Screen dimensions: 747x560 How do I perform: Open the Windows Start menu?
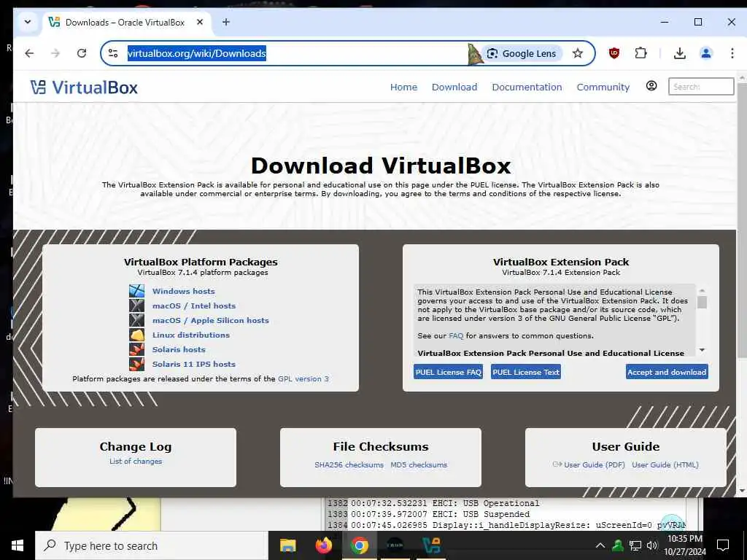[x=18, y=545]
